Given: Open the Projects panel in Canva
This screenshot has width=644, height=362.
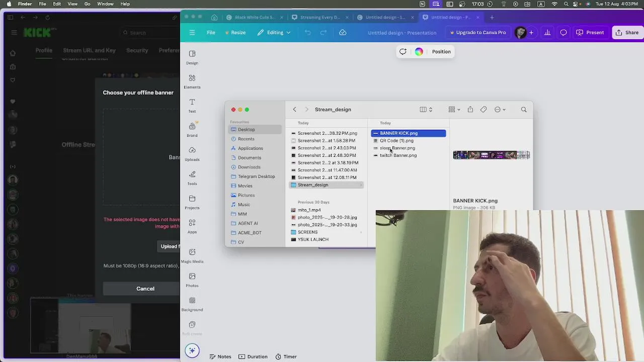Looking at the screenshot, I should [x=192, y=202].
